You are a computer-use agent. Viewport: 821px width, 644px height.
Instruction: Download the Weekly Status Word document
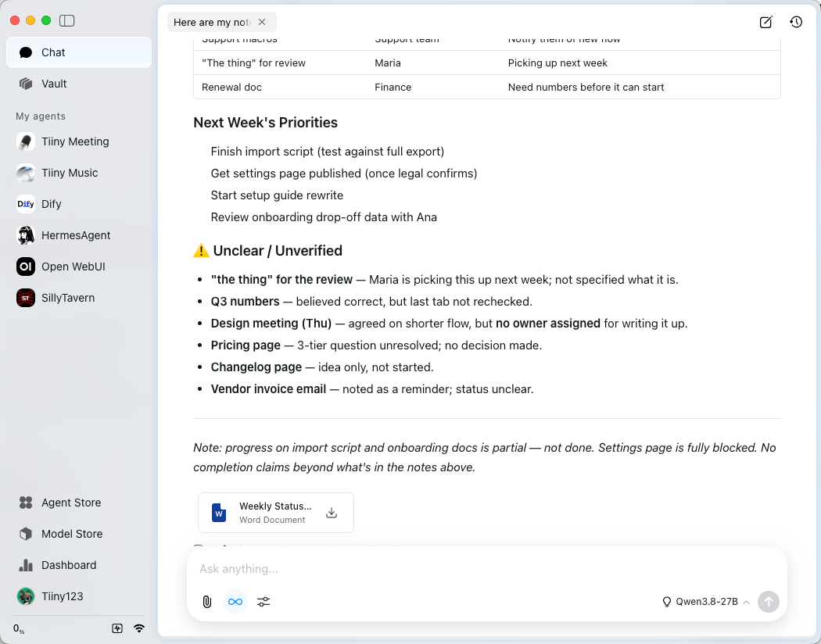(332, 513)
